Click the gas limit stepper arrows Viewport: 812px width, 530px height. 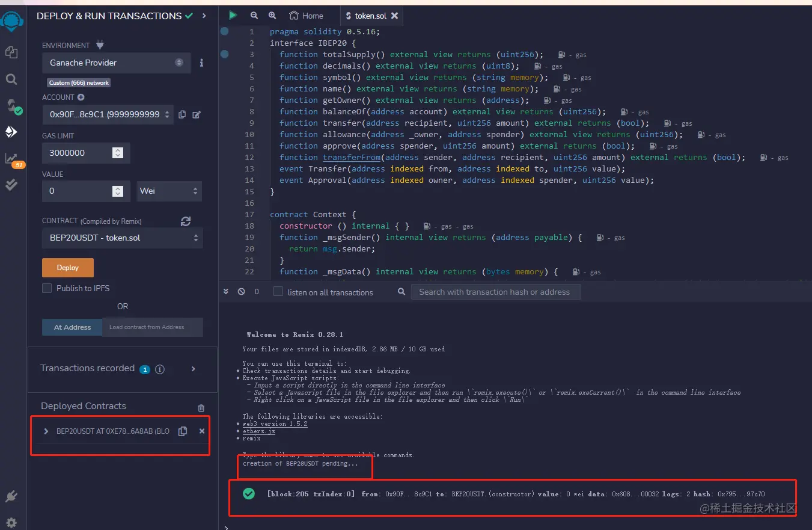(118, 153)
